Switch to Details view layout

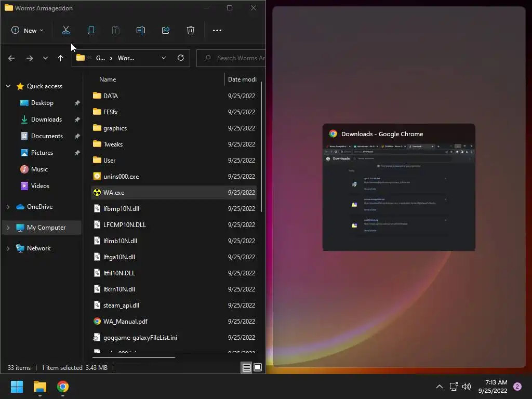tap(247, 367)
